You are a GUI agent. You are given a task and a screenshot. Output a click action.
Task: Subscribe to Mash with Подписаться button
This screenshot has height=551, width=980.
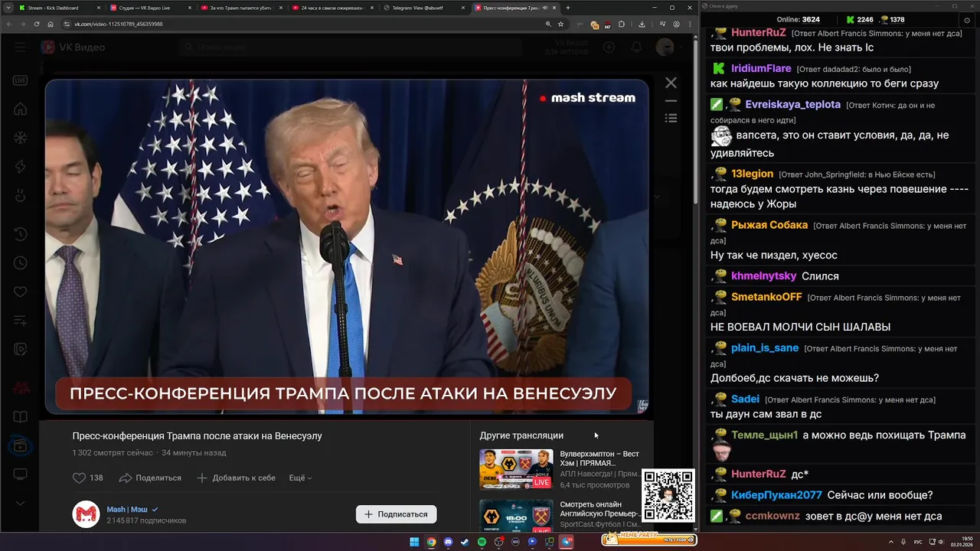coord(396,514)
